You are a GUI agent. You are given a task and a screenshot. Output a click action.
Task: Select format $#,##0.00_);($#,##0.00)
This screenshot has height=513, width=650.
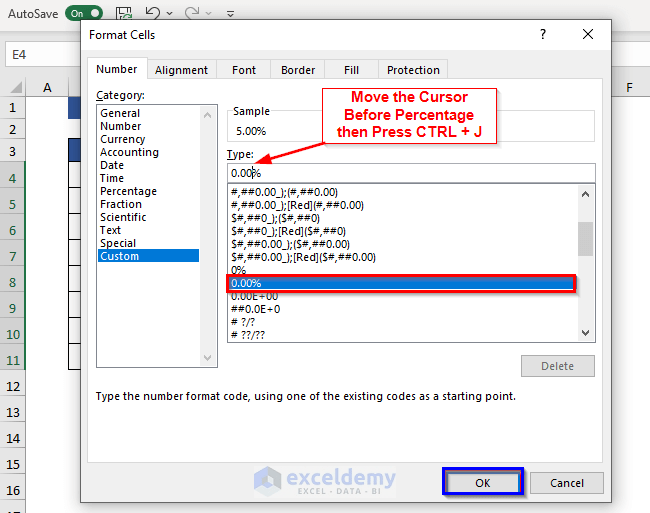[x=403, y=244]
